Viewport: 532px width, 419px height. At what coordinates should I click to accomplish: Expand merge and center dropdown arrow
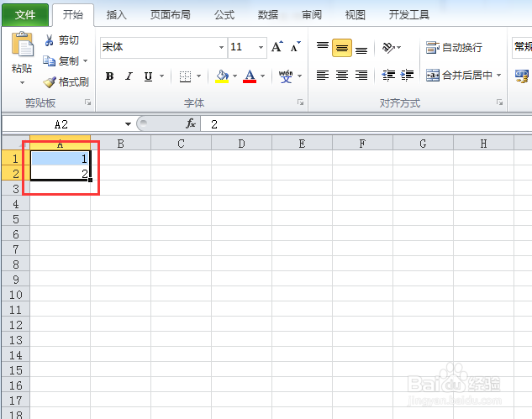pos(498,75)
